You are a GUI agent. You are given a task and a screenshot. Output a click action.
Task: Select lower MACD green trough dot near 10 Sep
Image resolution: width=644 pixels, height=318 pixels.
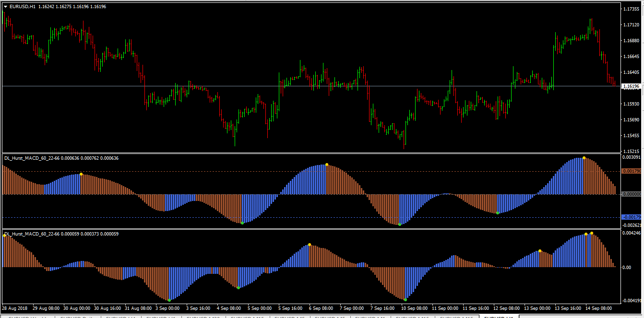click(x=405, y=300)
